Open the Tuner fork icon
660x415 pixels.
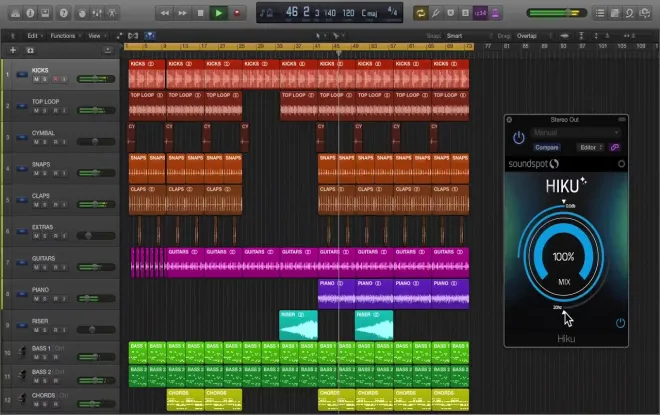pyautogui.click(x=436, y=13)
